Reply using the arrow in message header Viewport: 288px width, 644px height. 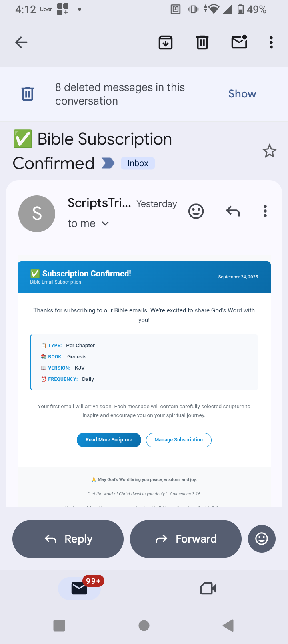[233, 211]
